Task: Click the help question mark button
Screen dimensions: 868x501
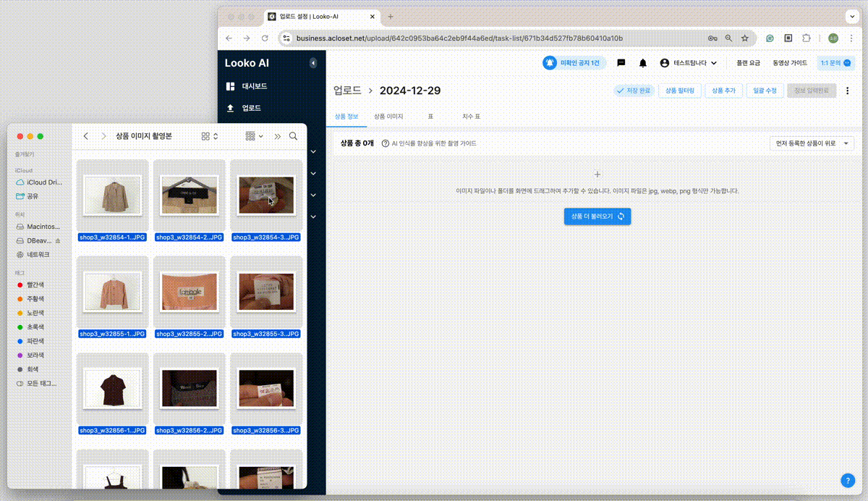Action: (x=848, y=480)
